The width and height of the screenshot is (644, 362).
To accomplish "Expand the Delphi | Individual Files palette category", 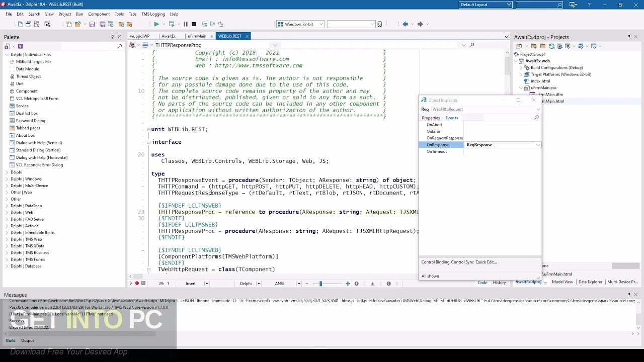I will point(7,54).
